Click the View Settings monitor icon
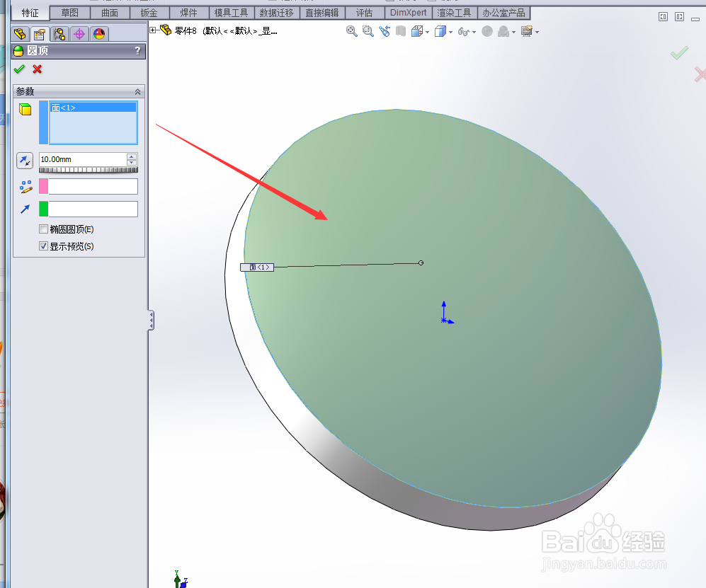The width and height of the screenshot is (706, 588). pos(526,31)
